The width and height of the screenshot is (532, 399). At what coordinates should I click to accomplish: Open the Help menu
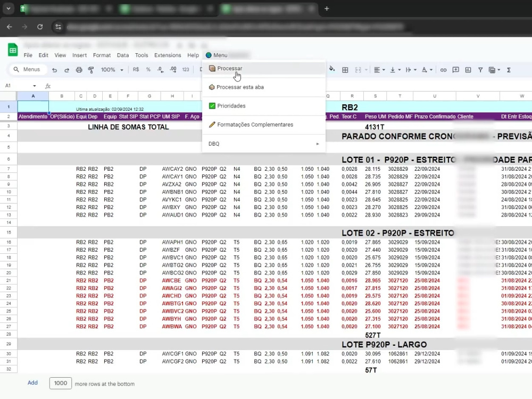tap(193, 55)
